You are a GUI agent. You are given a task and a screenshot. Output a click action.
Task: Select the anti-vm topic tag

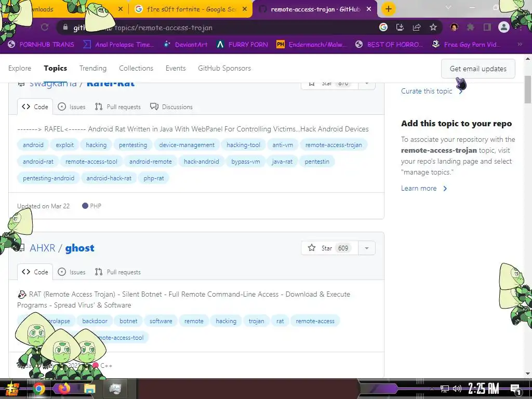point(283,145)
